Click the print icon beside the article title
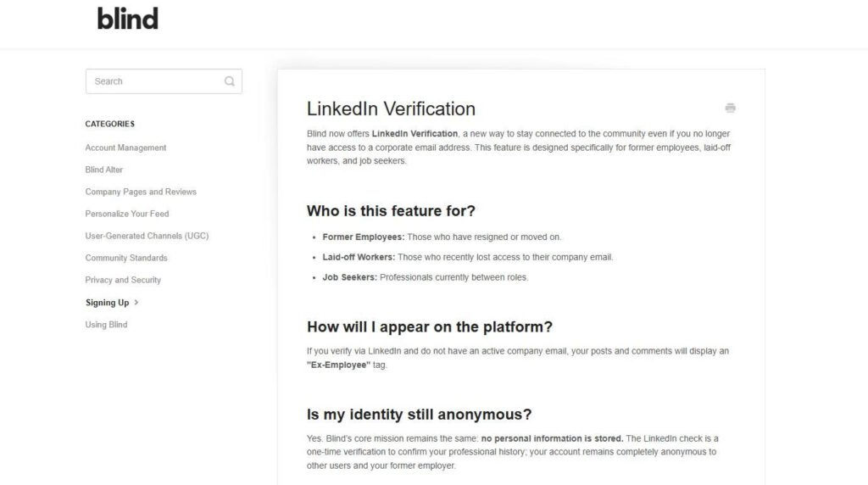 730,108
